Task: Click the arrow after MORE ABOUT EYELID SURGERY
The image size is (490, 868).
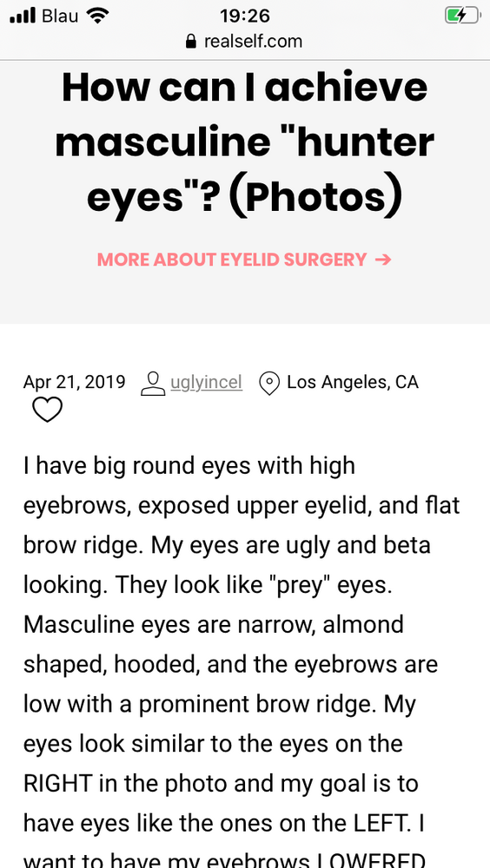Action: click(383, 259)
